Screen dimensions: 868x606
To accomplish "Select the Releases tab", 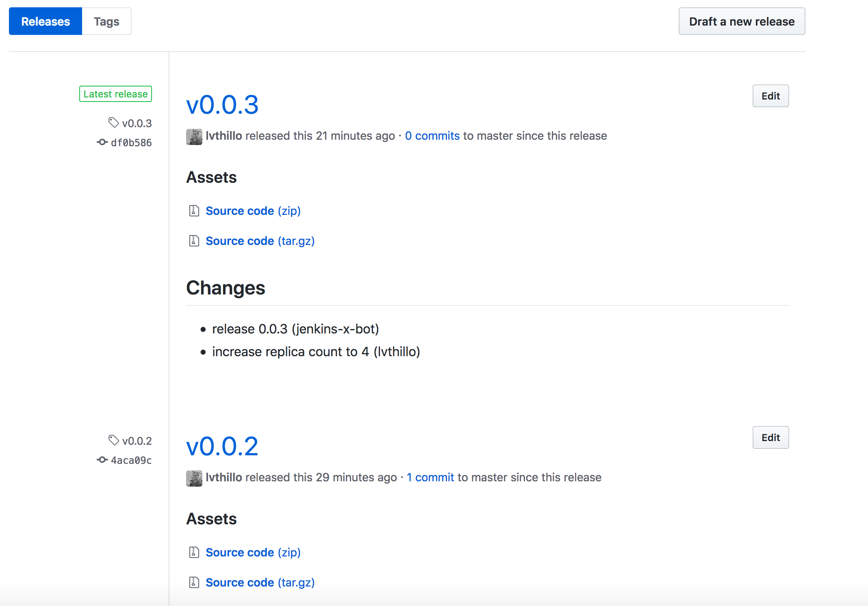I will point(45,21).
